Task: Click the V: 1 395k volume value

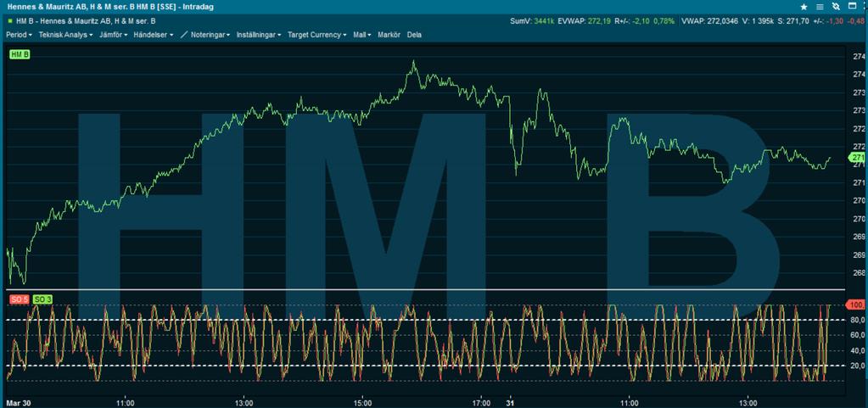Action: tap(758, 20)
